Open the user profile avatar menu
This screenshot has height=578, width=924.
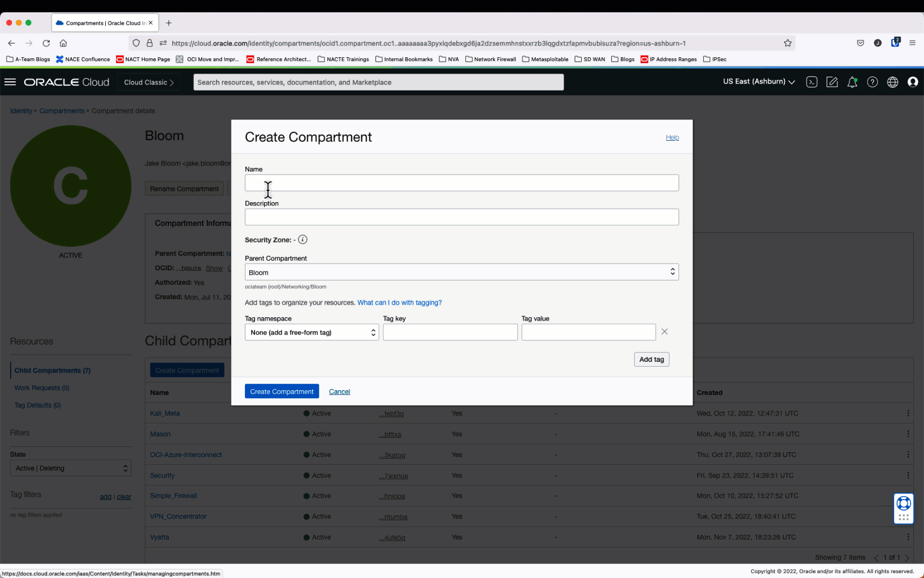913,82
